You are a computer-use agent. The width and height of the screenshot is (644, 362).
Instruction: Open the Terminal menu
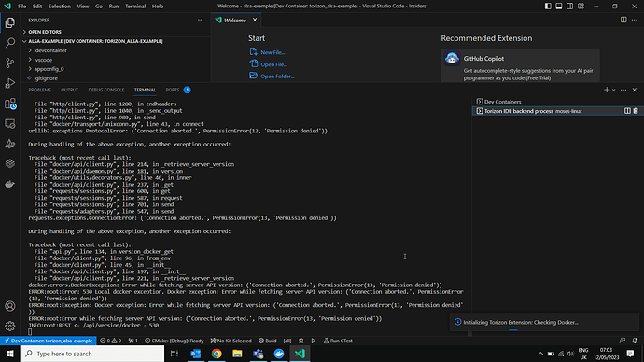tap(135, 7)
